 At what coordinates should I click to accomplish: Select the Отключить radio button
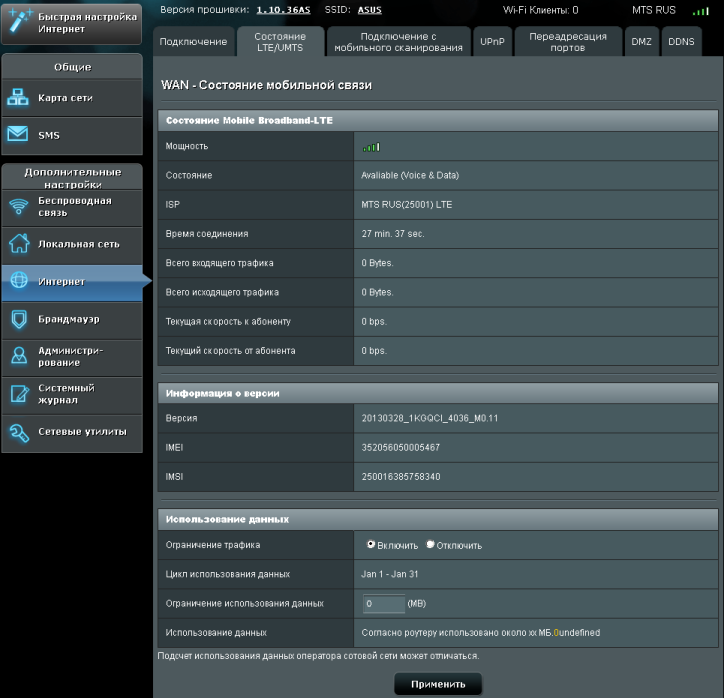(430, 544)
